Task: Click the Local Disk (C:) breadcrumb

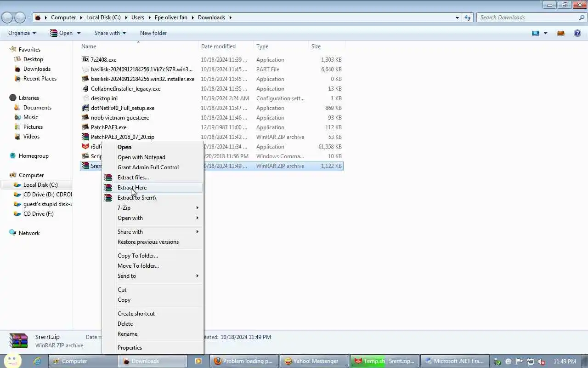Action: (103, 17)
